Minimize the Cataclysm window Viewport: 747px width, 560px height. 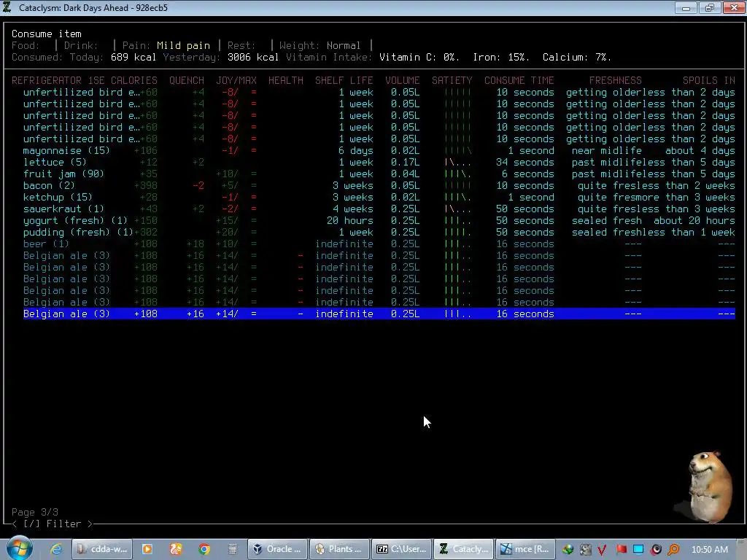tap(686, 7)
